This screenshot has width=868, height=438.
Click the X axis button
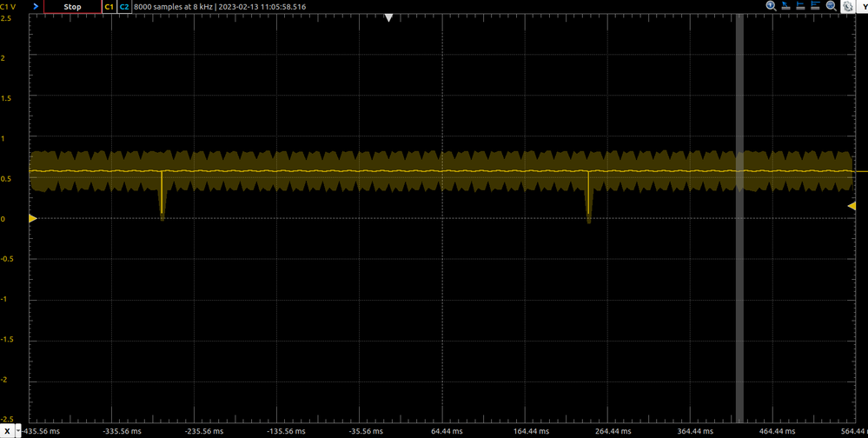click(7, 431)
